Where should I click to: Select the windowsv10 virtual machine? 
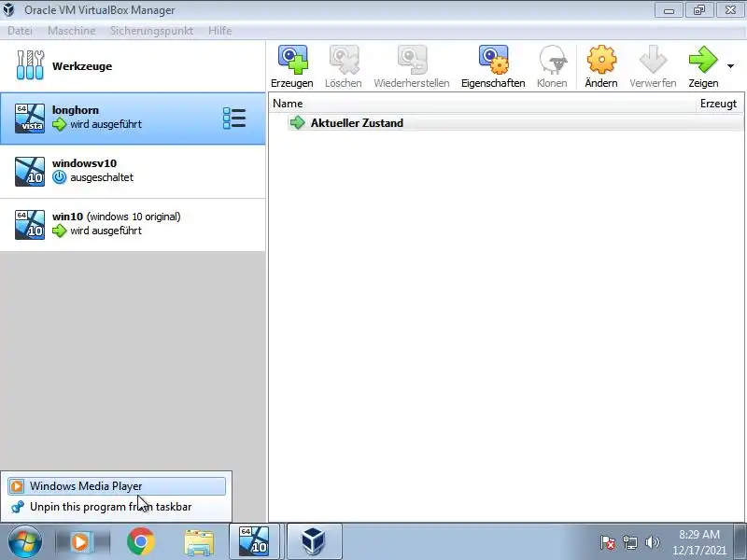[x=133, y=172]
